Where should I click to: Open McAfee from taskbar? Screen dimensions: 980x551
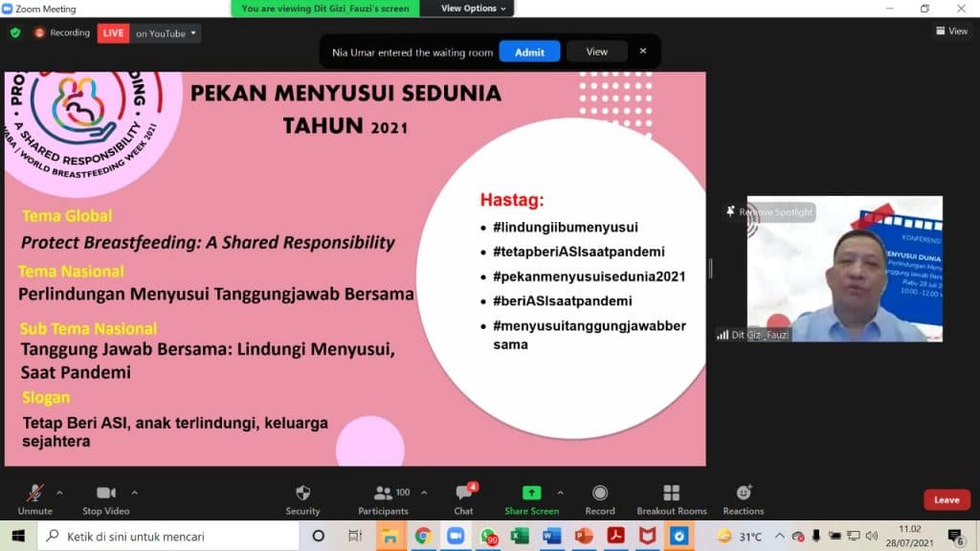pyautogui.click(x=648, y=536)
